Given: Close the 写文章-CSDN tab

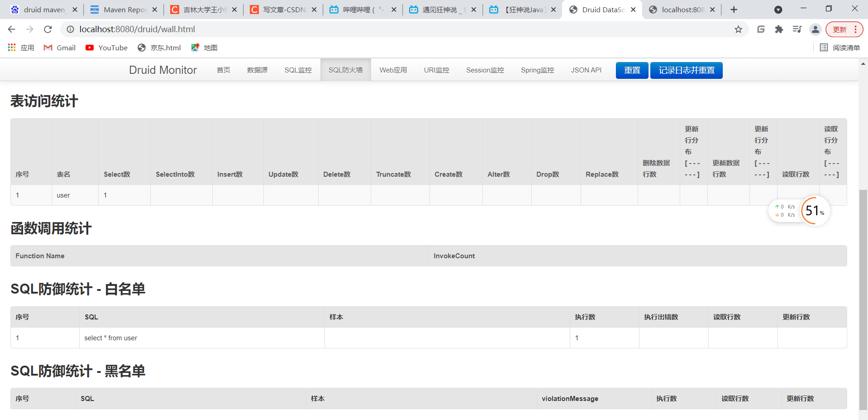Looking at the screenshot, I should 314,10.
